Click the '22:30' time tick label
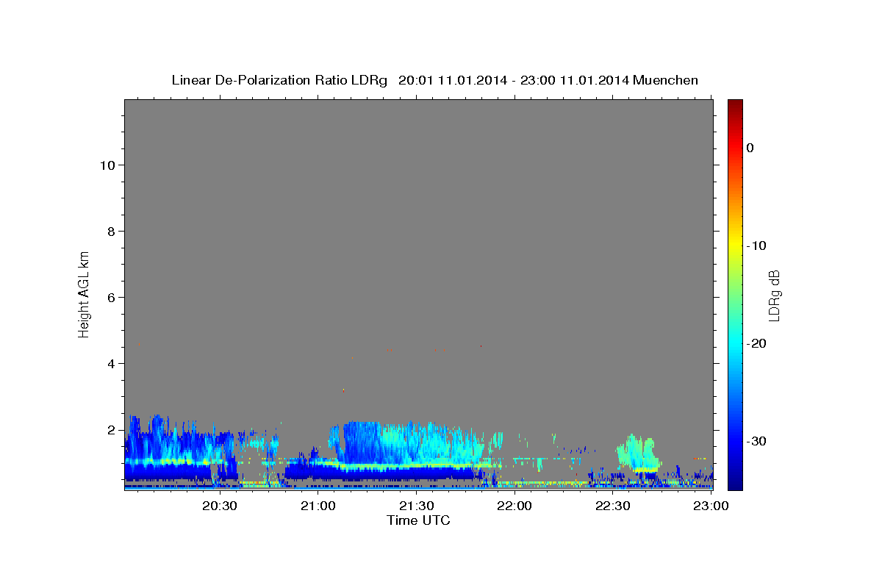 [613, 506]
